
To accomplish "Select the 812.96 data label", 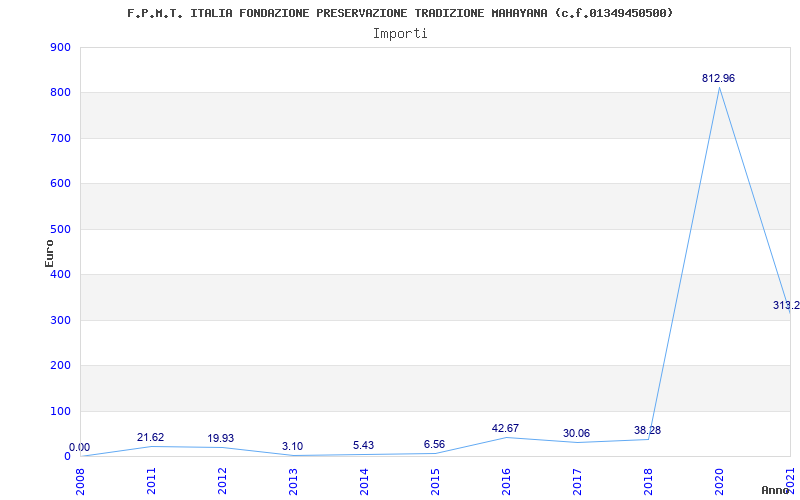I will [718, 79].
